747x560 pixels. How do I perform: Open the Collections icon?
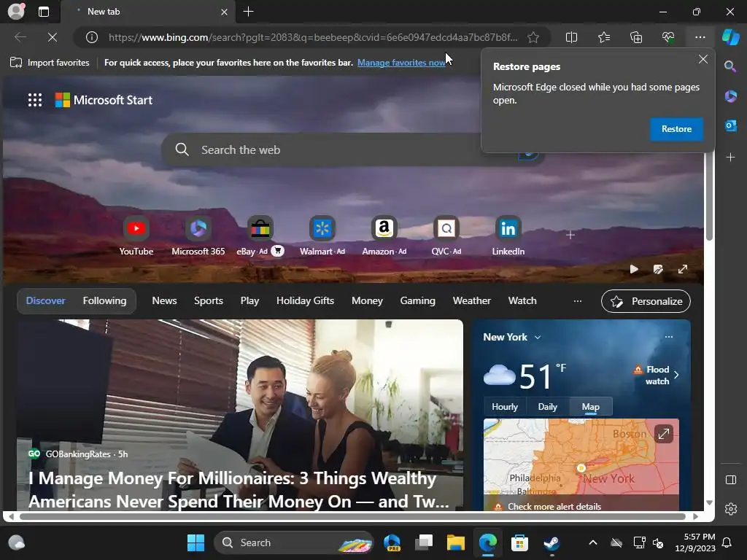click(636, 37)
